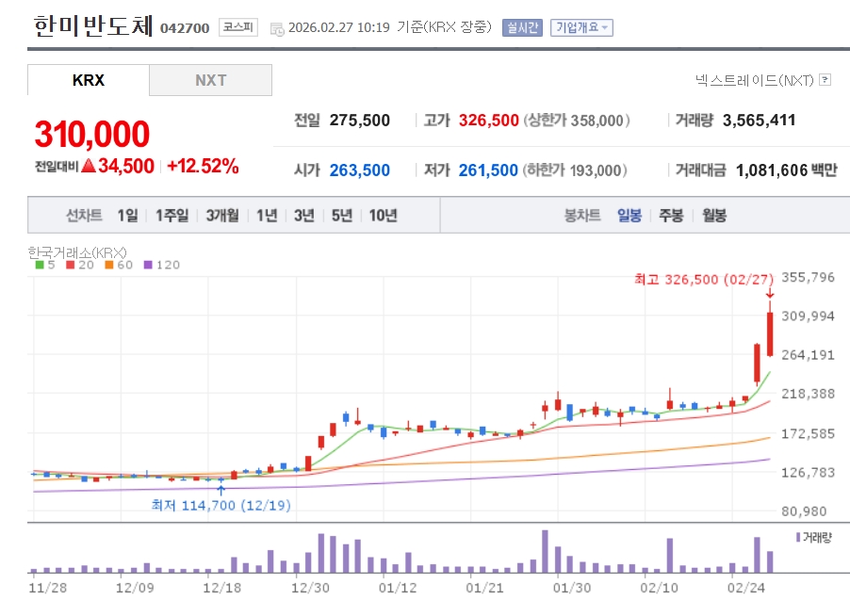Image resolution: width=850 pixels, height=616 pixels.
Task: Choose the 월봉 monthly candlestick chart
Action: coord(714,215)
